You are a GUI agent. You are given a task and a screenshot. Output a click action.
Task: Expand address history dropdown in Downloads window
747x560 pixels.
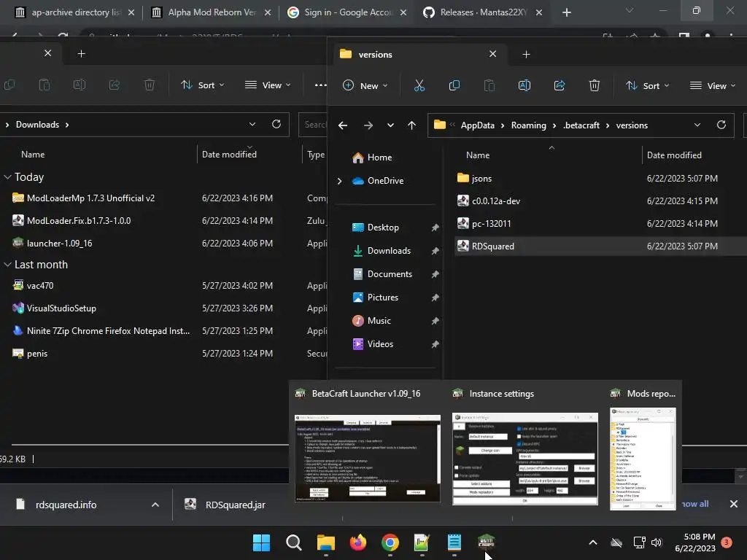point(252,124)
